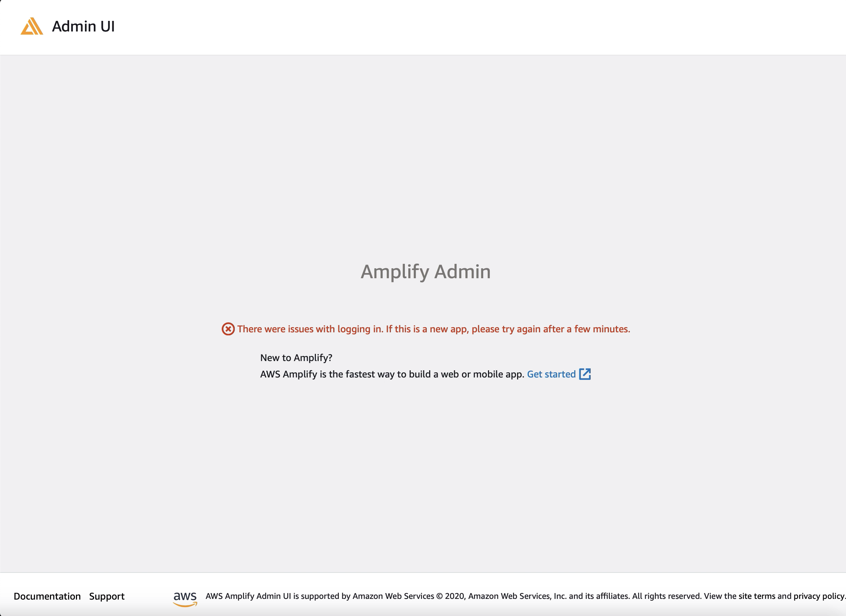Click the Amplify Admin heading
The width and height of the screenshot is (846, 616).
pos(425,272)
